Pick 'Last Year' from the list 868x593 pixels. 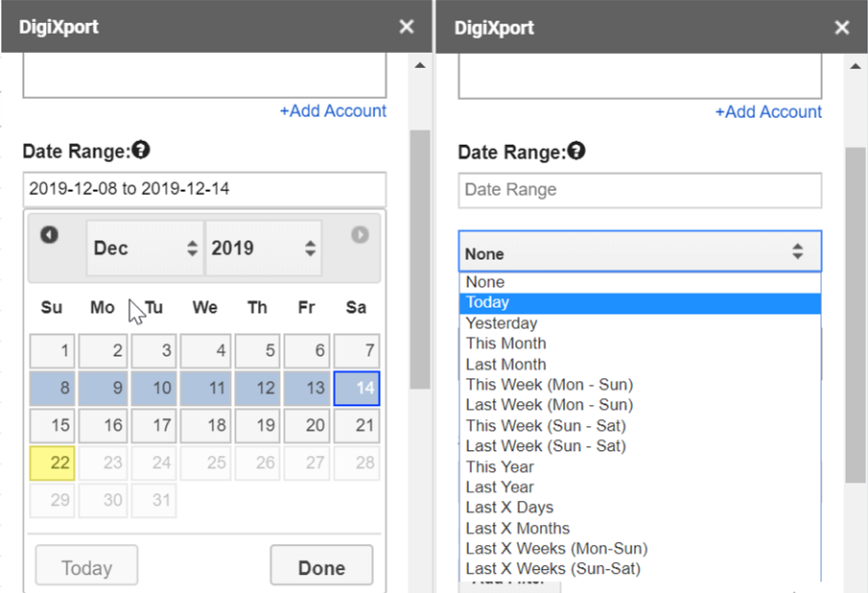[x=640, y=487]
